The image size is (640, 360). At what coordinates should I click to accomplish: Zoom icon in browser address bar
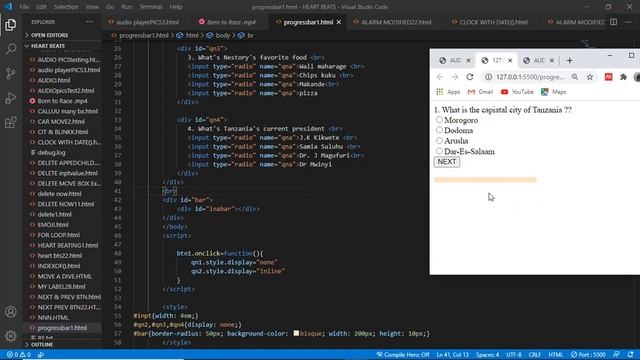[575, 77]
